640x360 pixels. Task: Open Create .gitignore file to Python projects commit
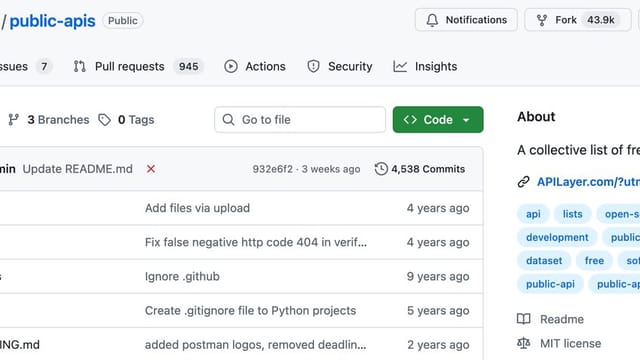tap(250, 311)
